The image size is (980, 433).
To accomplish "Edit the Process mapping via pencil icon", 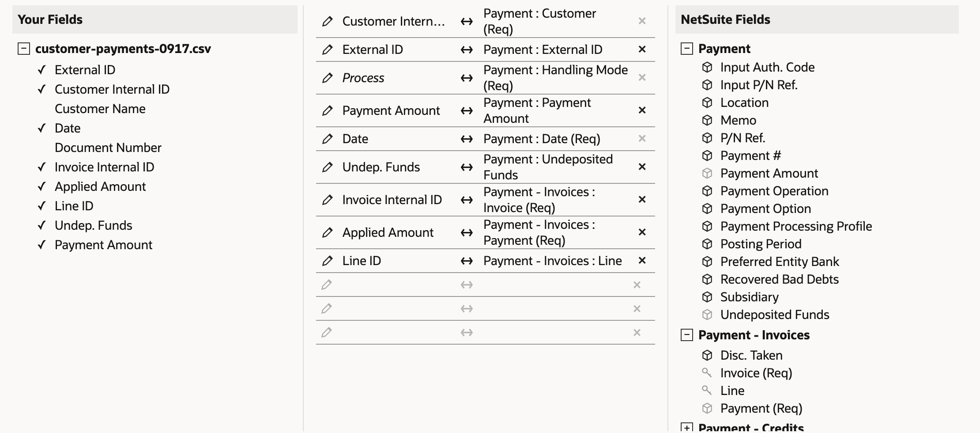I will click(x=327, y=78).
